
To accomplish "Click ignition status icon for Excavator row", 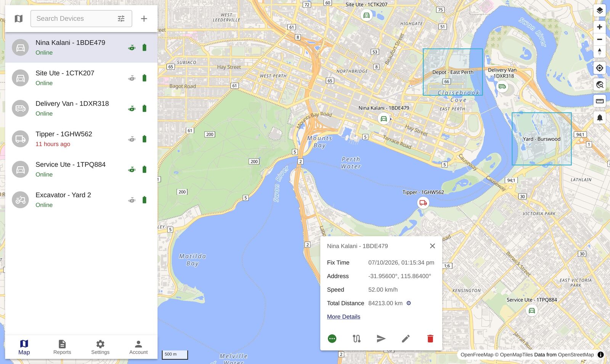I will tap(132, 200).
